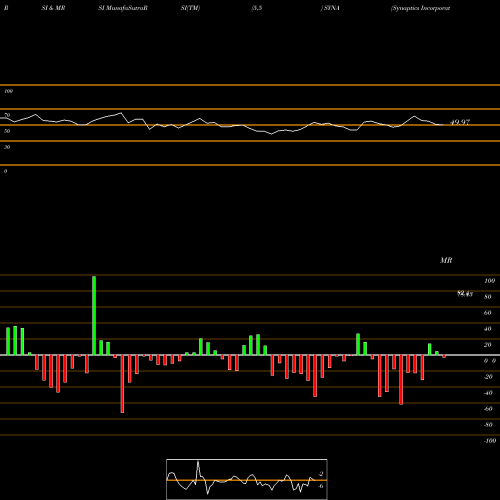
Task: Click the RSI axis label 100
Action: coord(8,91)
